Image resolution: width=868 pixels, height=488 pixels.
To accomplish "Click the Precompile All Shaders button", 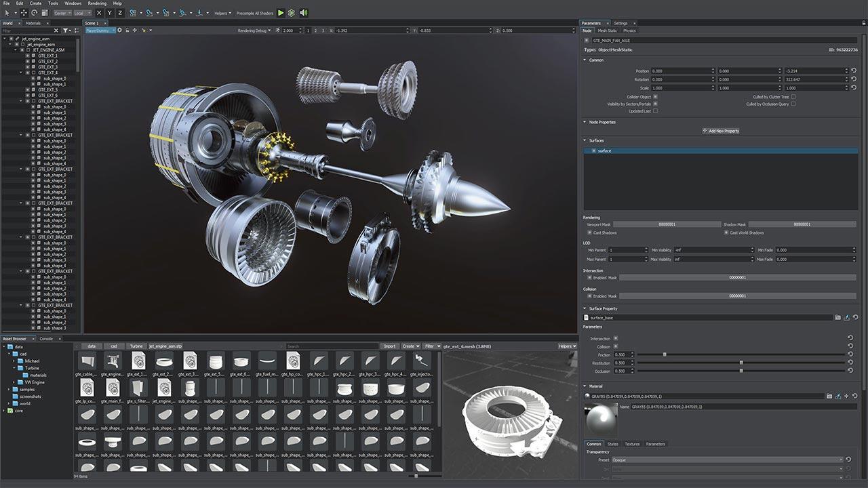I will (254, 12).
